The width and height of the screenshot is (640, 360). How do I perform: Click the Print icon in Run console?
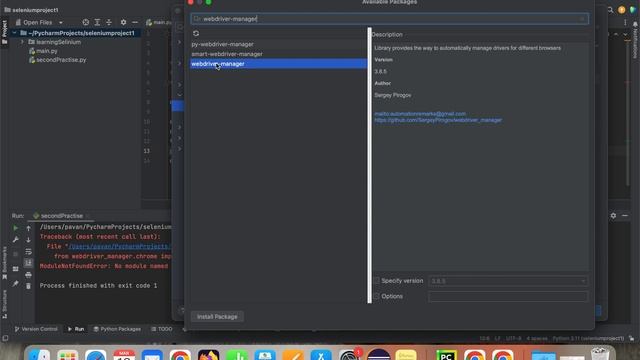(28, 275)
